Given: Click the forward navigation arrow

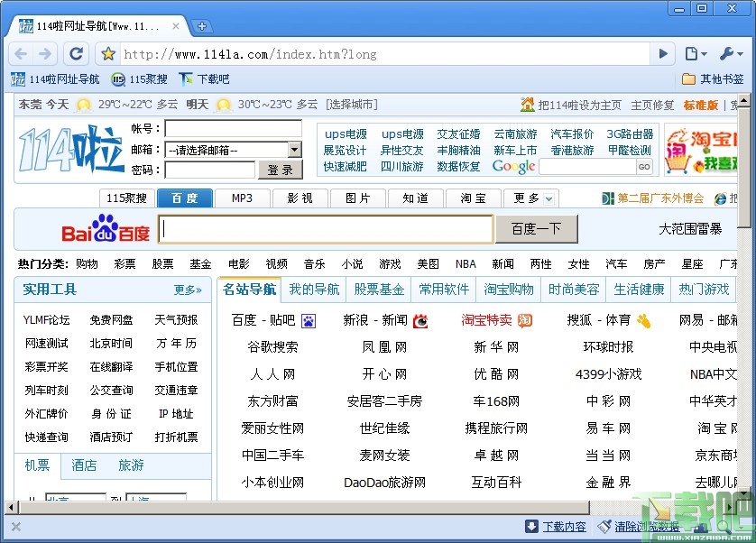Looking at the screenshot, I should (45, 53).
